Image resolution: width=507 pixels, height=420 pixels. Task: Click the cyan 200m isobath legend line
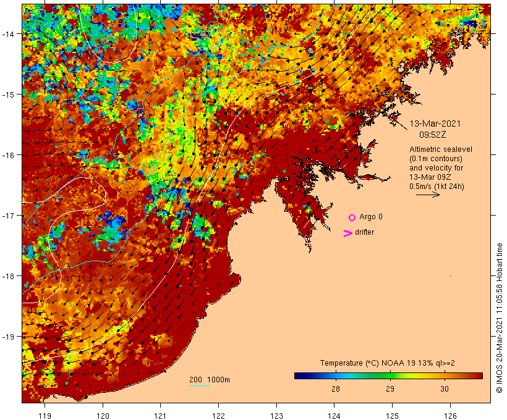coord(200,385)
